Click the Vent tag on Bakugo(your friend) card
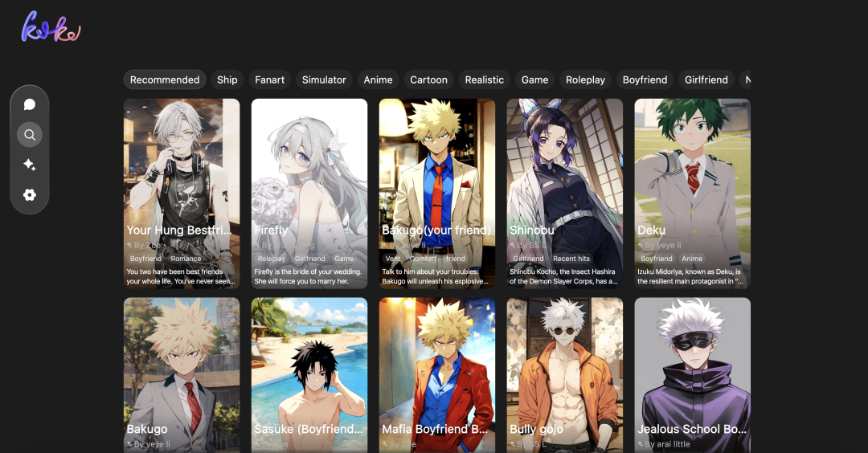Viewport: 868px width, 453px height. point(392,259)
